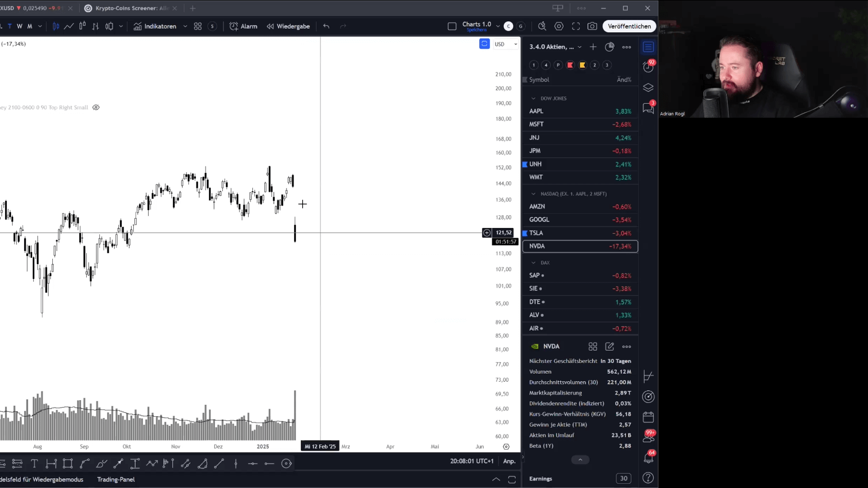Viewport: 868px width, 488px height.
Task: Select the Arrow drawing tool
Action: [118, 463]
